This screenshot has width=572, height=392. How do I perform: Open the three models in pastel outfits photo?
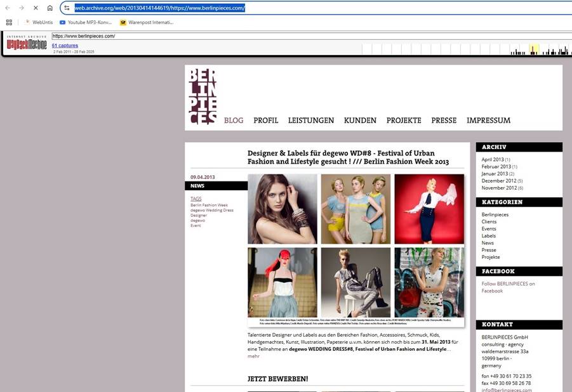pyautogui.click(x=356, y=209)
